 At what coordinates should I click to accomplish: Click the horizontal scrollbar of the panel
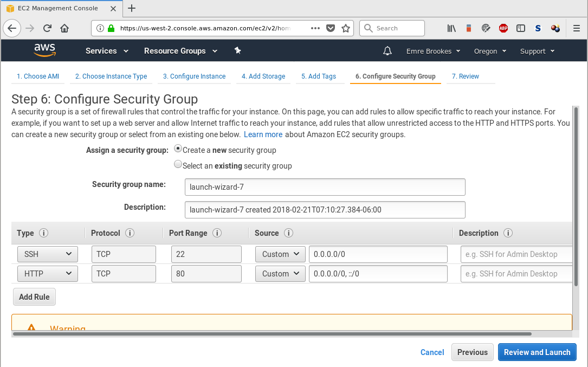tap(272, 333)
